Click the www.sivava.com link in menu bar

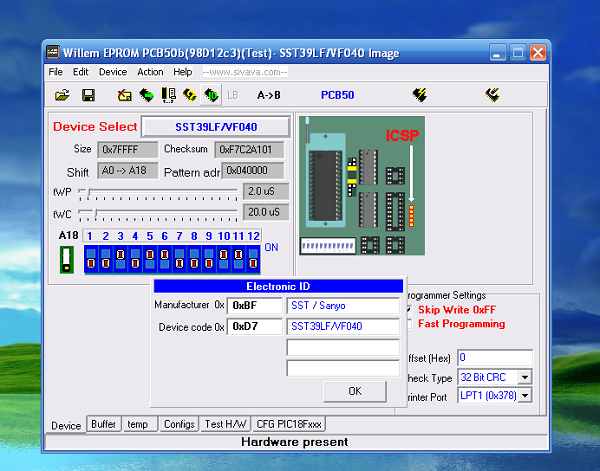[245, 72]
